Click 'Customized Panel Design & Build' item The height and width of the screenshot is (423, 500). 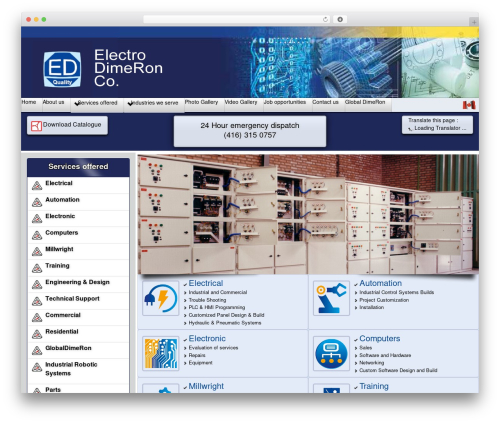click(x=226, y=315)
